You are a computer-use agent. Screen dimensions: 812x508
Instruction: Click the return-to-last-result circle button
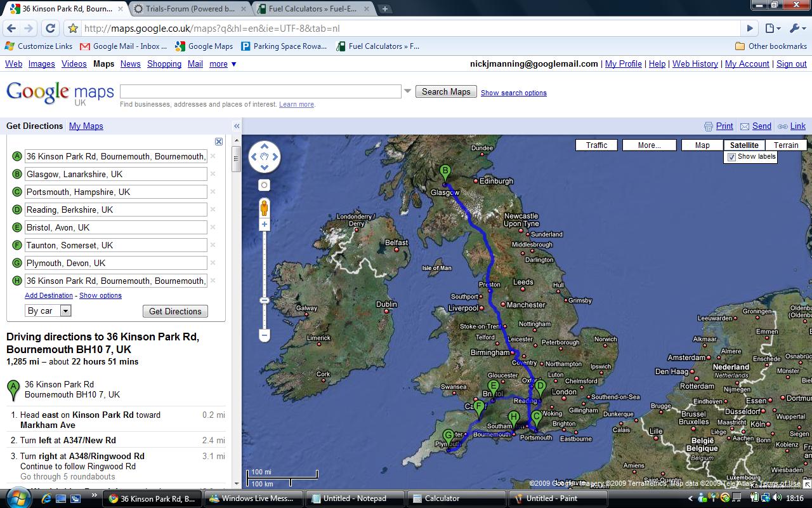[265, 185]
